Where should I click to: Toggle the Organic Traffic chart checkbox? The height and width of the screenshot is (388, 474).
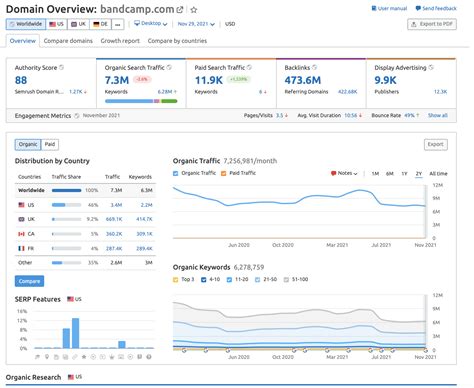coord(176,173)
